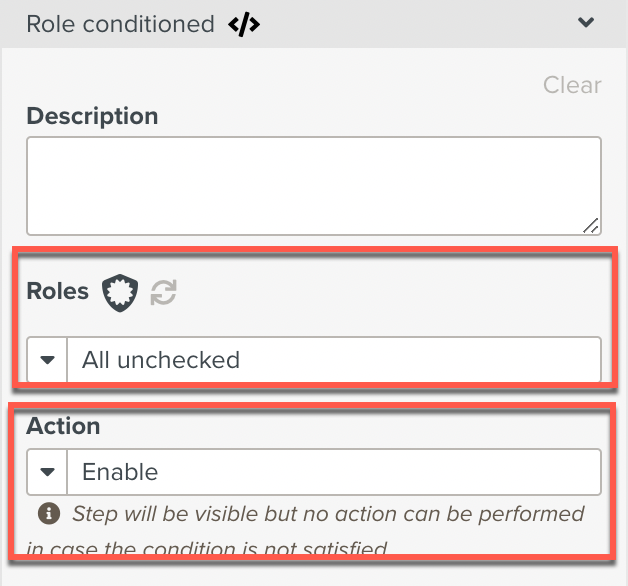Click the Description label
Image resolution: width=628 pixels, height=586 pixels.
point(92,116)
